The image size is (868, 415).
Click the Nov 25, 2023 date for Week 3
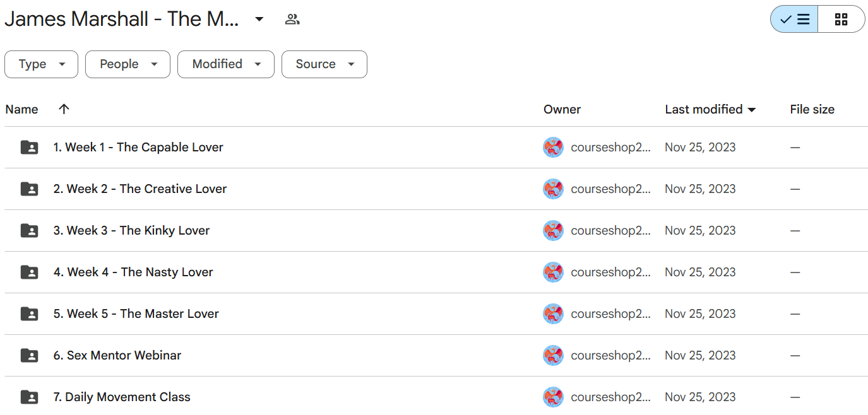pos(700,231)
